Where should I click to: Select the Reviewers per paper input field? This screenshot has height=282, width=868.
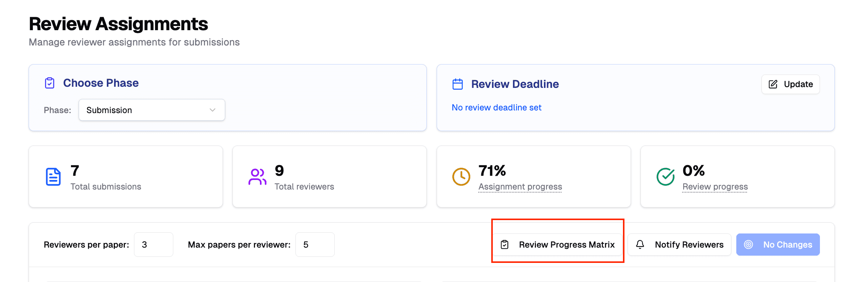(153, 244)
